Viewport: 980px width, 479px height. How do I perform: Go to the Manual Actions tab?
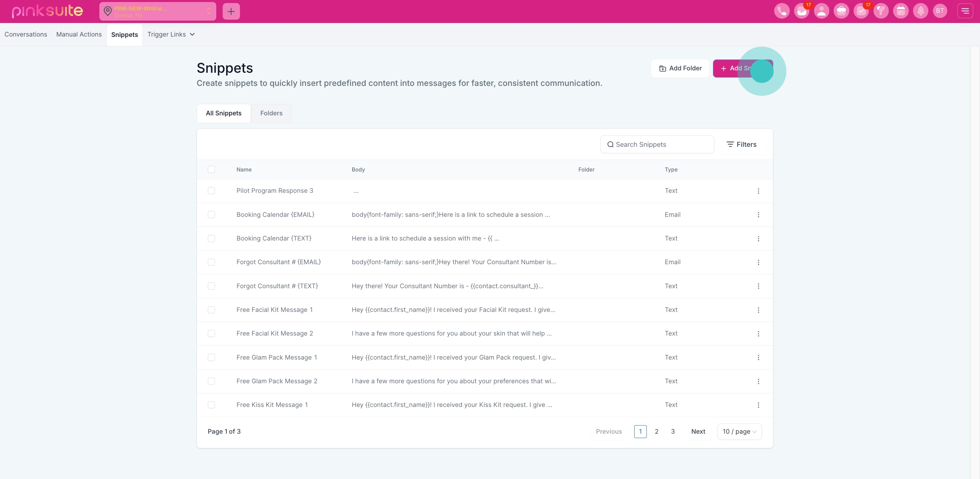(79, 34)
